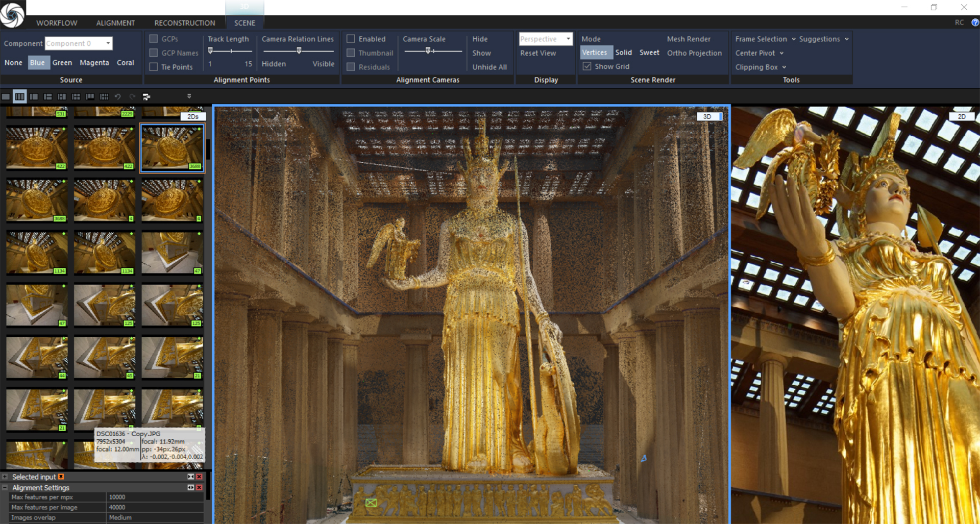Select the 1+1 split layout icon

coord(34,96)
